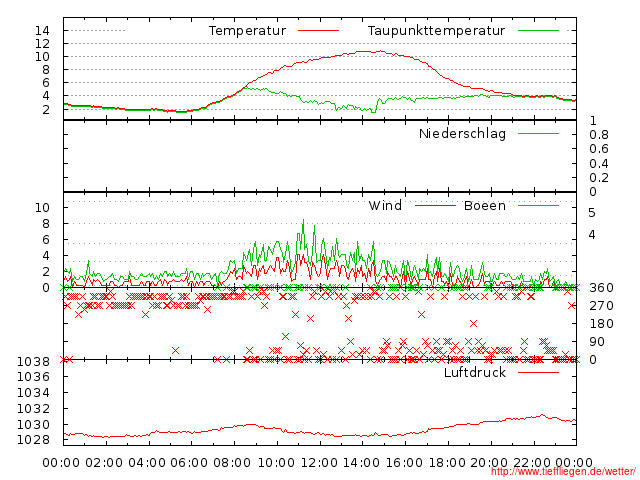
Task: Click the 18:00 time axis label
Action: (x=447, y=463)
